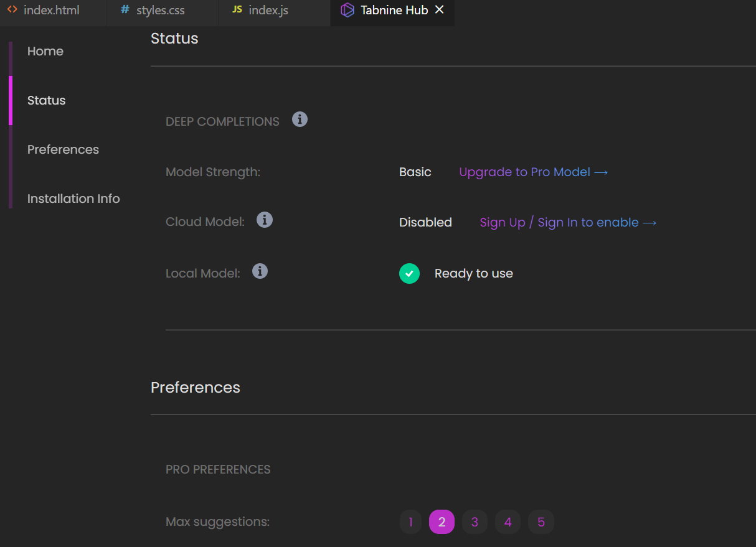Image resolution: width=756 pixels, height=547 pixels.
Task: Click Sign Up / Sign In to enable link
Action: (x=568, y=222)
